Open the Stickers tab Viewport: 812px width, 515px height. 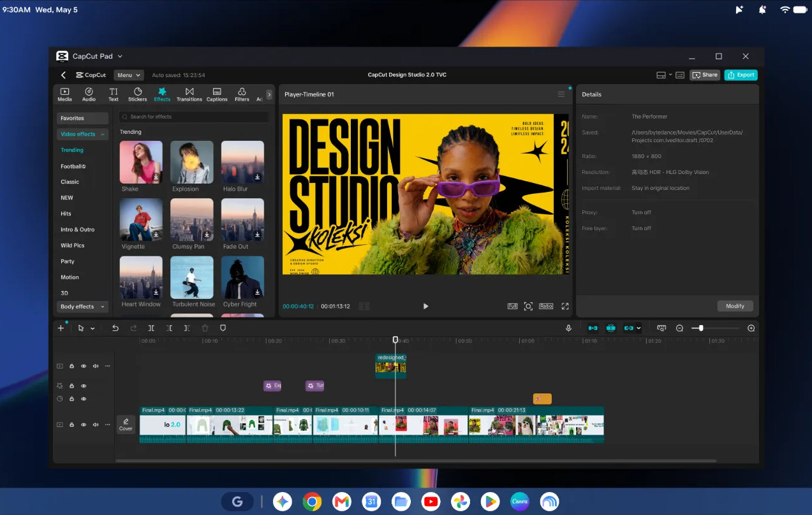137,94
